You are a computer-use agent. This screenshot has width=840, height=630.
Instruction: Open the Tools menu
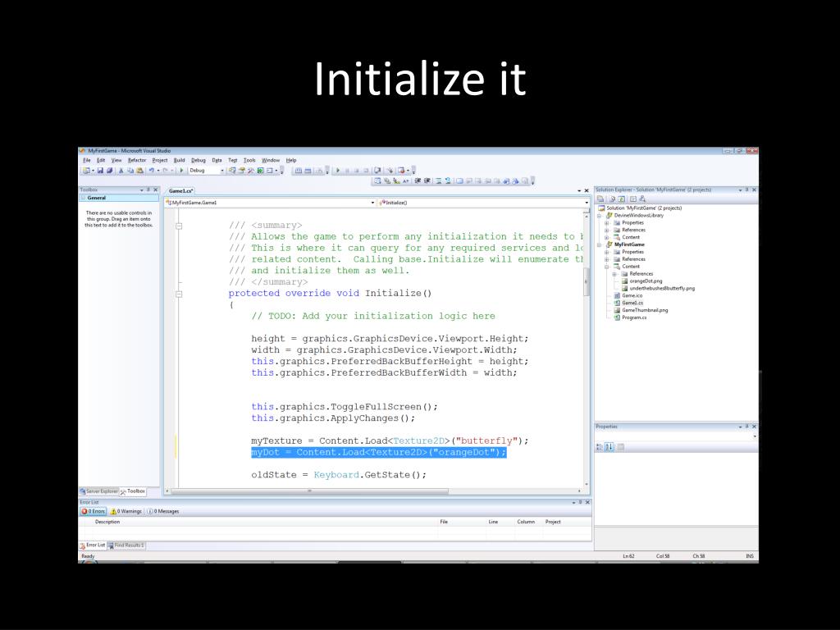(x=249, y=160)
